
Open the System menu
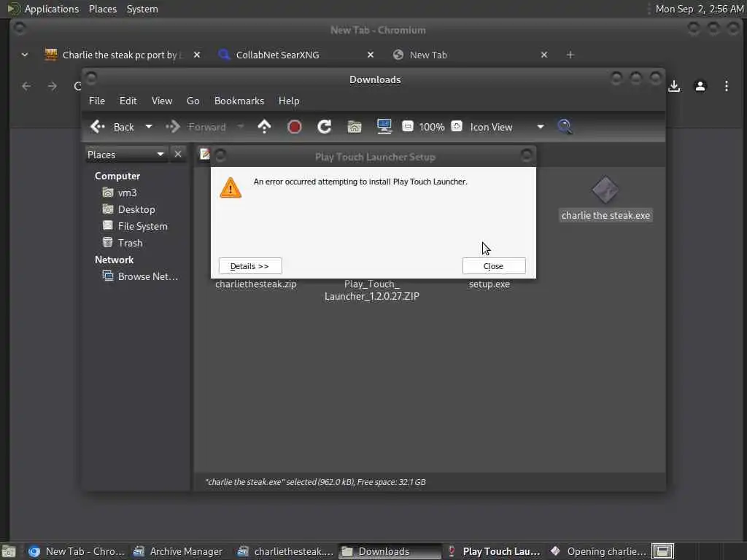pyautogui.click(x=142, y=9)
